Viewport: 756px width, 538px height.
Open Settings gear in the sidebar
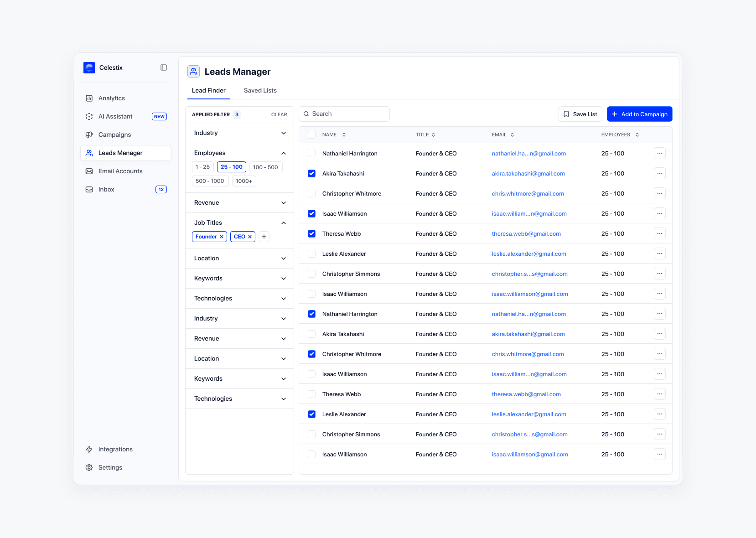pos(126,467)
